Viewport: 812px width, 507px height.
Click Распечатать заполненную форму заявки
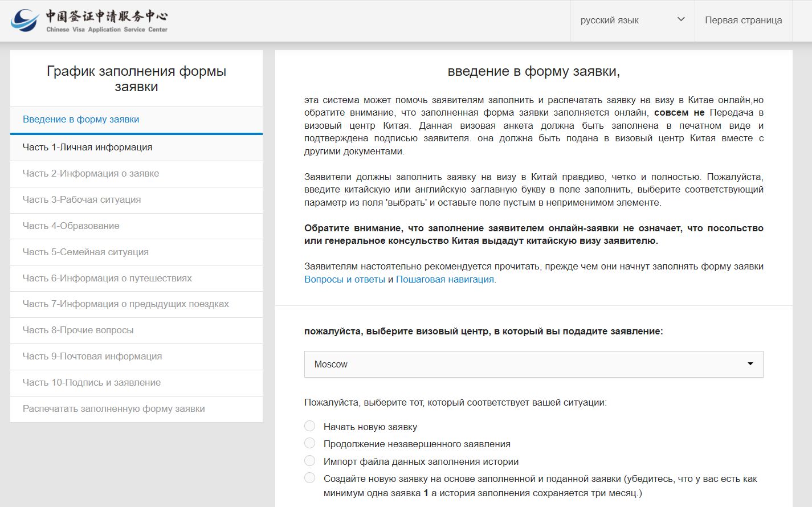coord(113,409)
